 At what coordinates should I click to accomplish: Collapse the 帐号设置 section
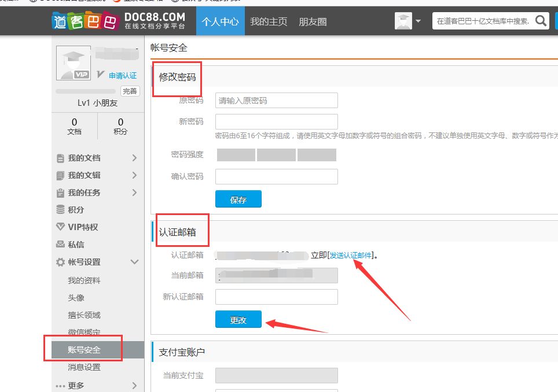134,262
